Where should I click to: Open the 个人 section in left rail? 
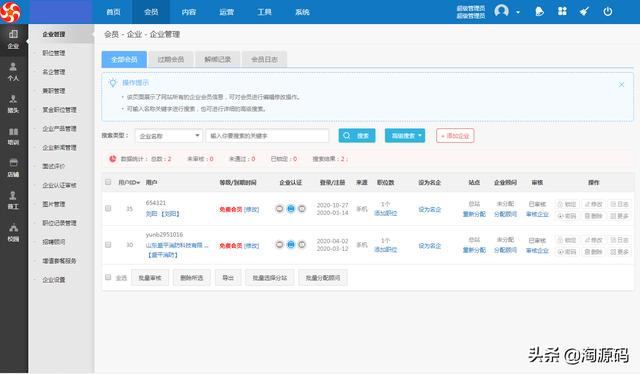point(13,72)
